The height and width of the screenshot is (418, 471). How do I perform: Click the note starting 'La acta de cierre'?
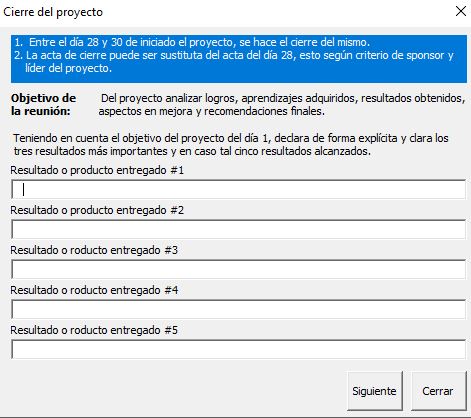[234, 61]
